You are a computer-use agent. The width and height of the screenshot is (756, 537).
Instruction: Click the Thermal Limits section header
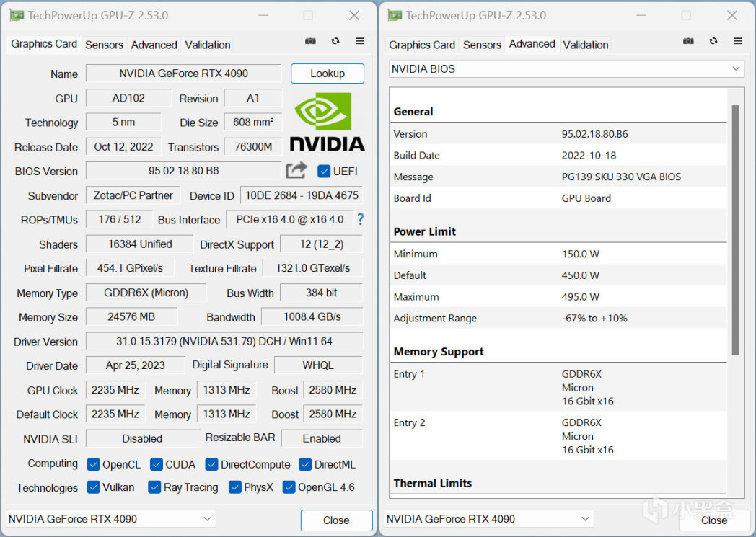tap(433, 483)
